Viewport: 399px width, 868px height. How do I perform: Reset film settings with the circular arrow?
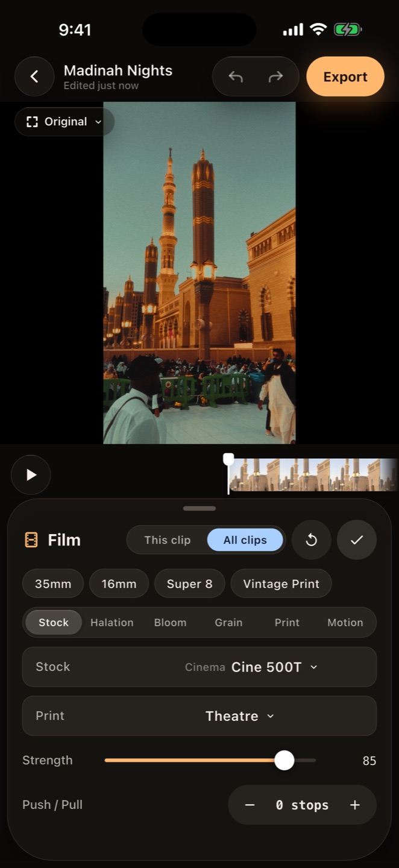[312, 540]
